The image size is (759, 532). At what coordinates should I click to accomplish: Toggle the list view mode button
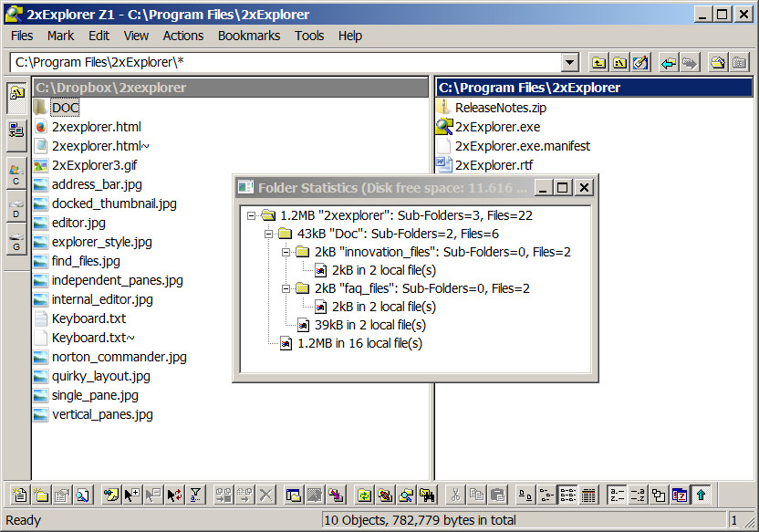coord(567,495)
